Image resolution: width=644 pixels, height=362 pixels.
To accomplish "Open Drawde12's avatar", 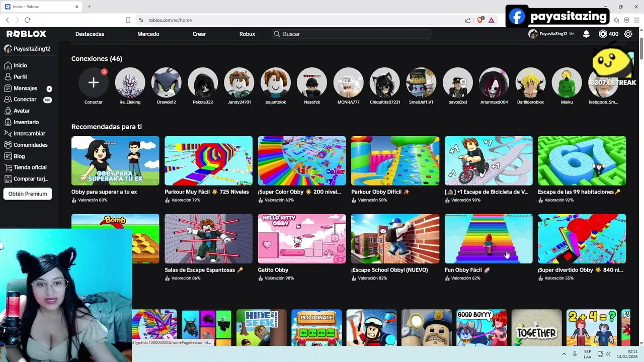I will coord(167,82).
